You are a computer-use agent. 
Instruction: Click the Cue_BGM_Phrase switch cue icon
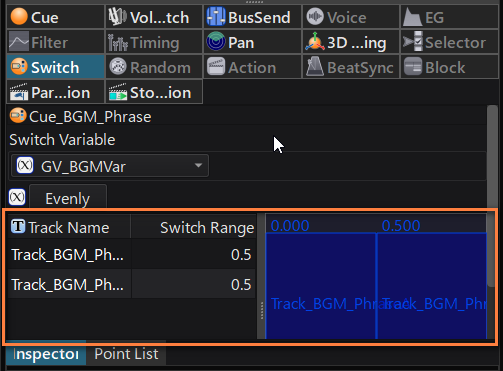(18, 116)
